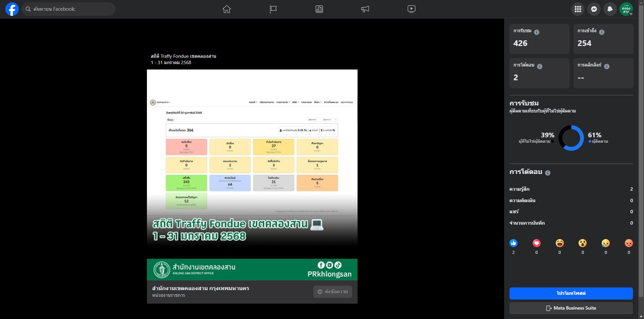Image resolution: width=644 pixels, height=319 pixels.
Task: Click the scrollbar down arrow
Action: [641, 316]
